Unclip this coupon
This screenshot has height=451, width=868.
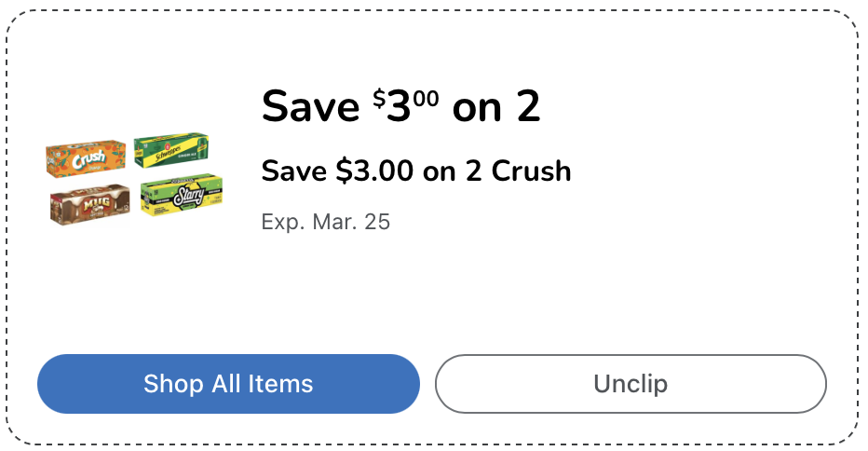tap(631, 383)
